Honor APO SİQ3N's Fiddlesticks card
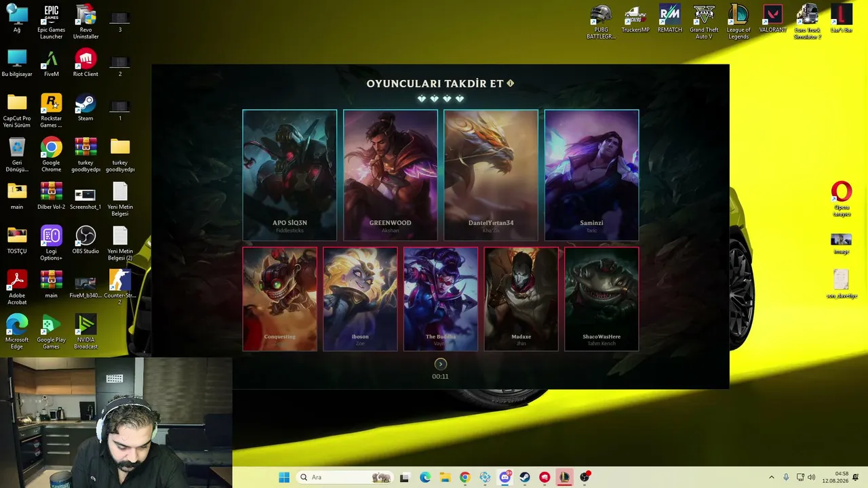Screen dimensions: 868x488 click(x=290, y=175)
